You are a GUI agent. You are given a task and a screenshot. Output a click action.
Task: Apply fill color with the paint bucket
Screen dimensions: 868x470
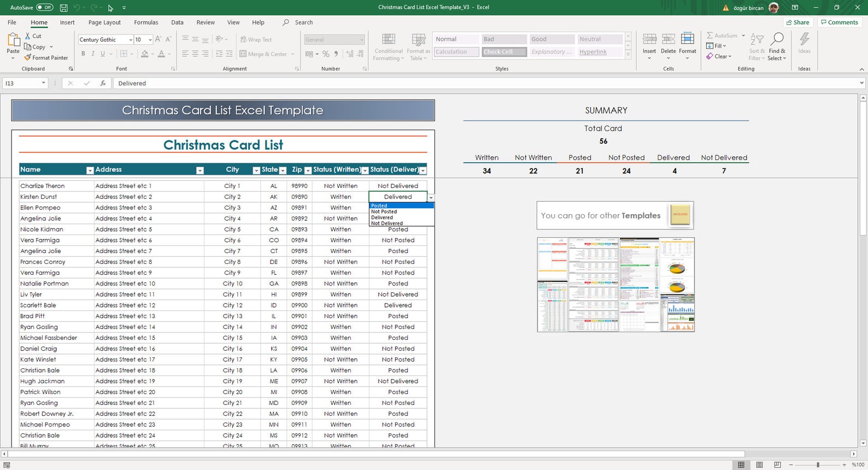[144, 54]
